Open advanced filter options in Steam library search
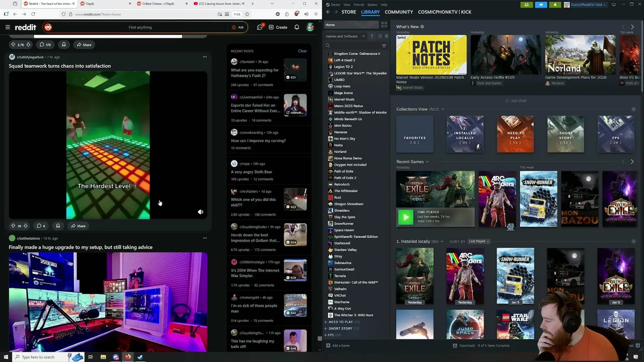This screenshot has width=644, height=362. point(384,46)
